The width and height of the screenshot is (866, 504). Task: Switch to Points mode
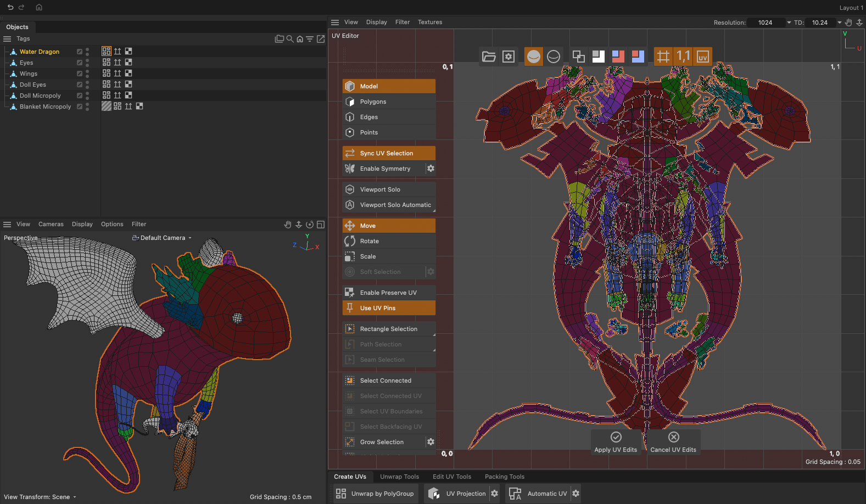tap(389, 132)
